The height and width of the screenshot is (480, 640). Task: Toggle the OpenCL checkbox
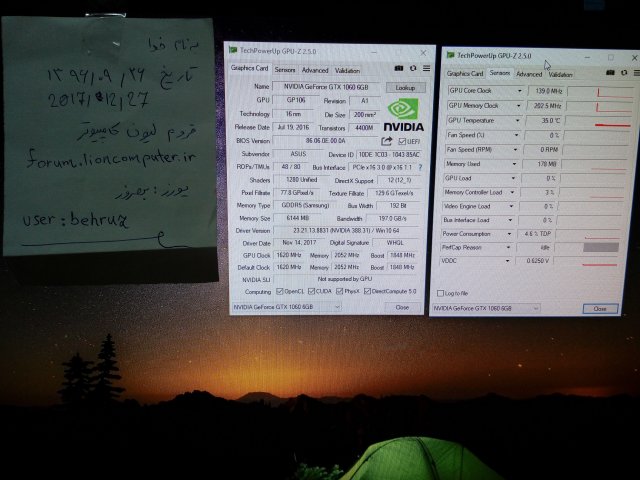pos(280,291)
